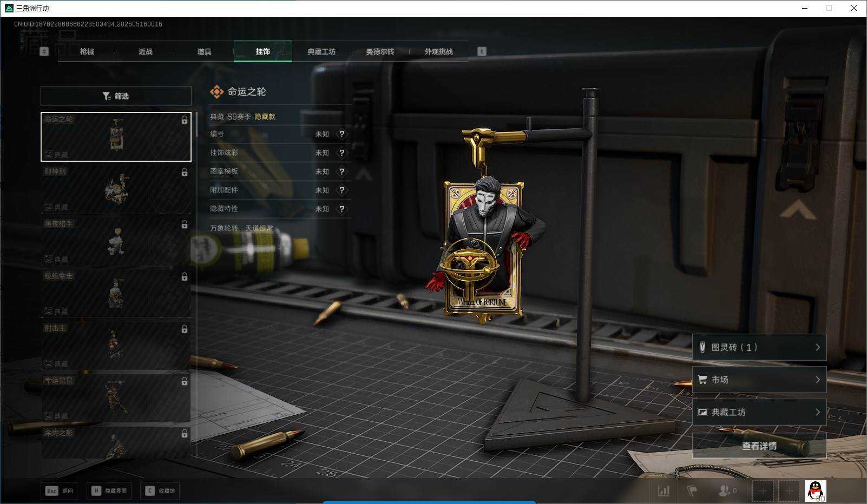Click the H 隐藏界面 button
The image size is (867, 504).
109,490
